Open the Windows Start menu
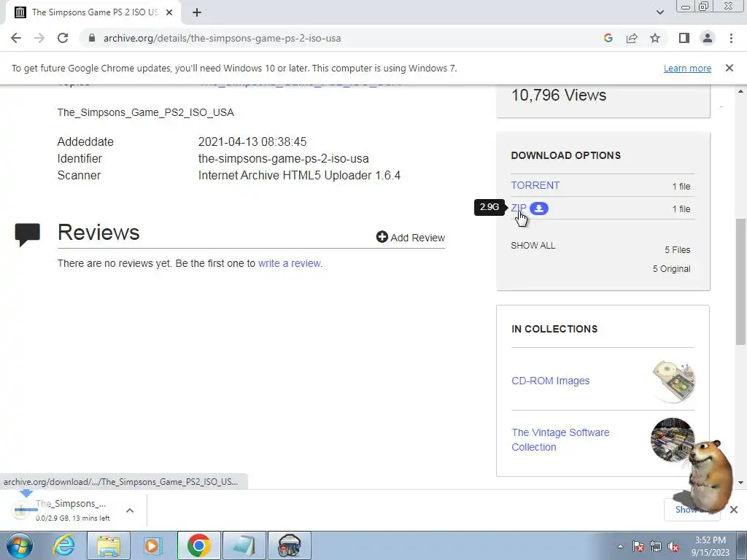The width and height of the screenshot is (747, 560). (19, 545)
